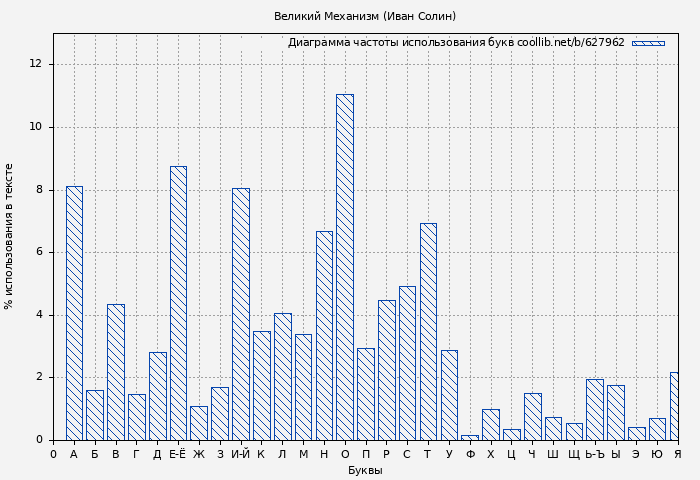The width and height of the screenshot is (700, 480).
Task: Click the bar for letter А
Action: point(74,313)
